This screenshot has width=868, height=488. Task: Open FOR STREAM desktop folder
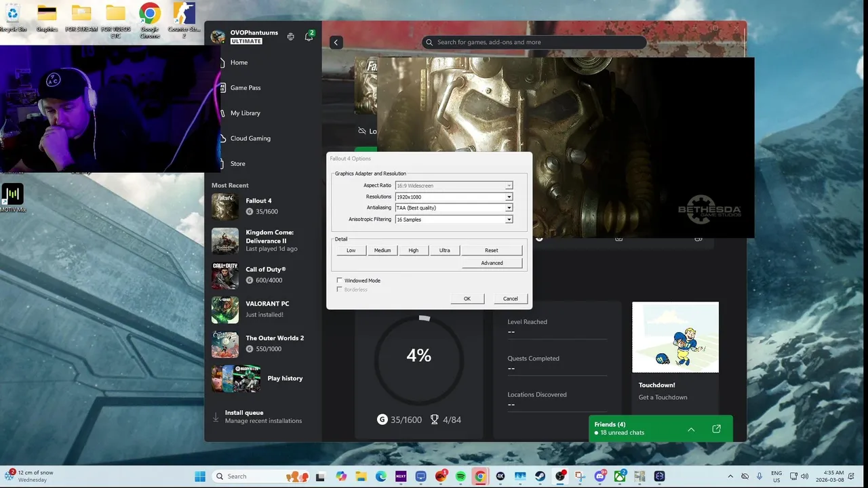(x=81, y=18)
